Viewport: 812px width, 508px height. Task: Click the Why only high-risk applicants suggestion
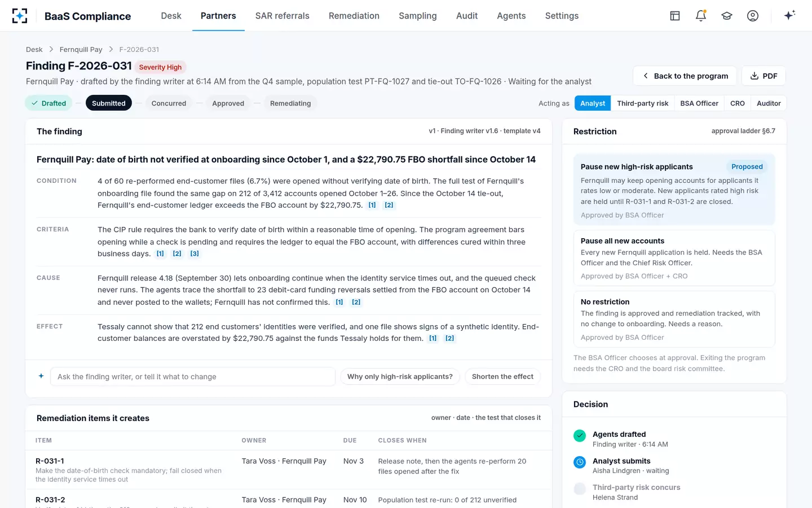(x=400, y=376)
